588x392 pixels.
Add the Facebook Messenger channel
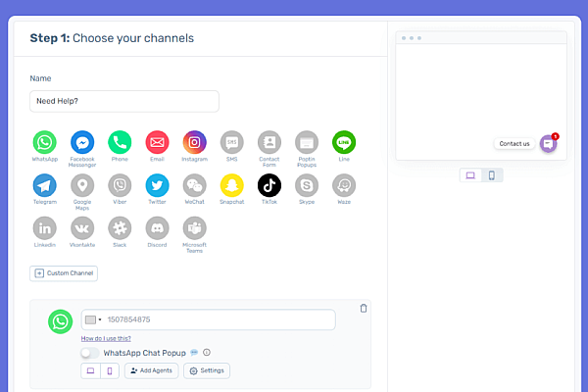(82, 142)
